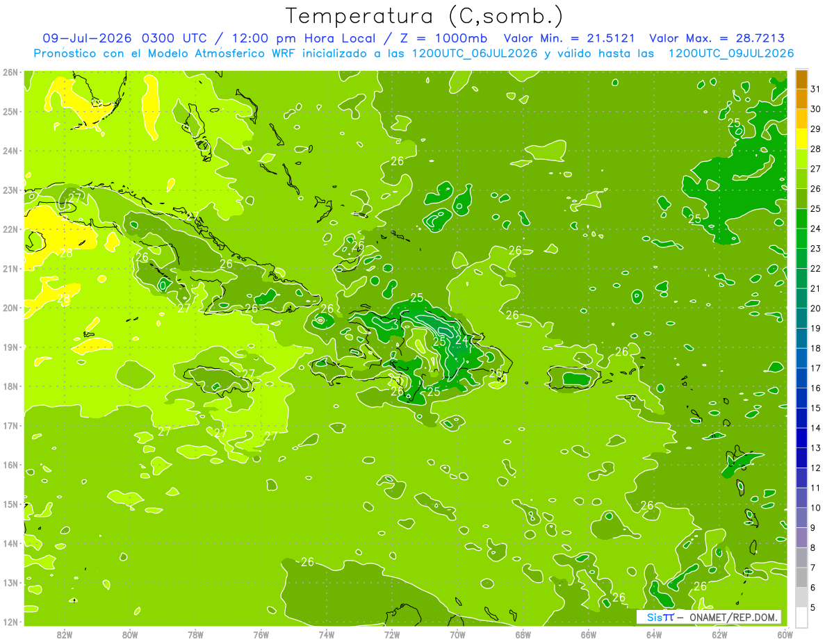
Task: Click the "62W" longitude axis label
Action: 720,634
